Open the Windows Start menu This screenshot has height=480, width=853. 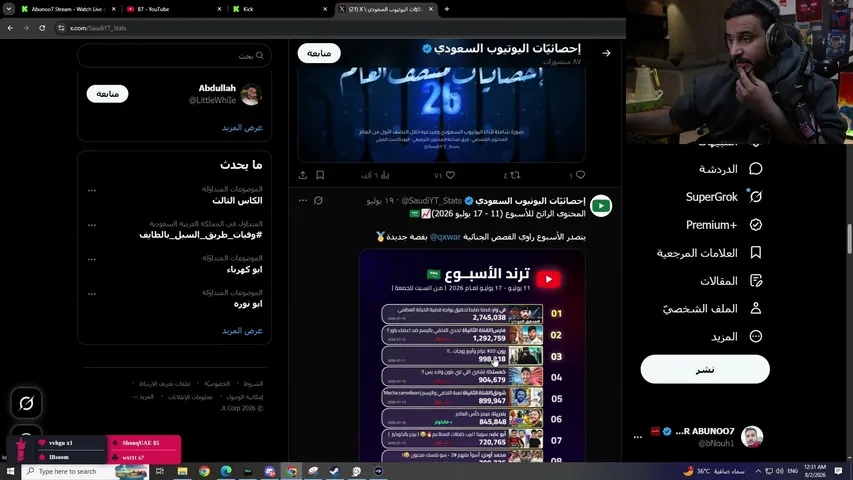pos(10,471)
